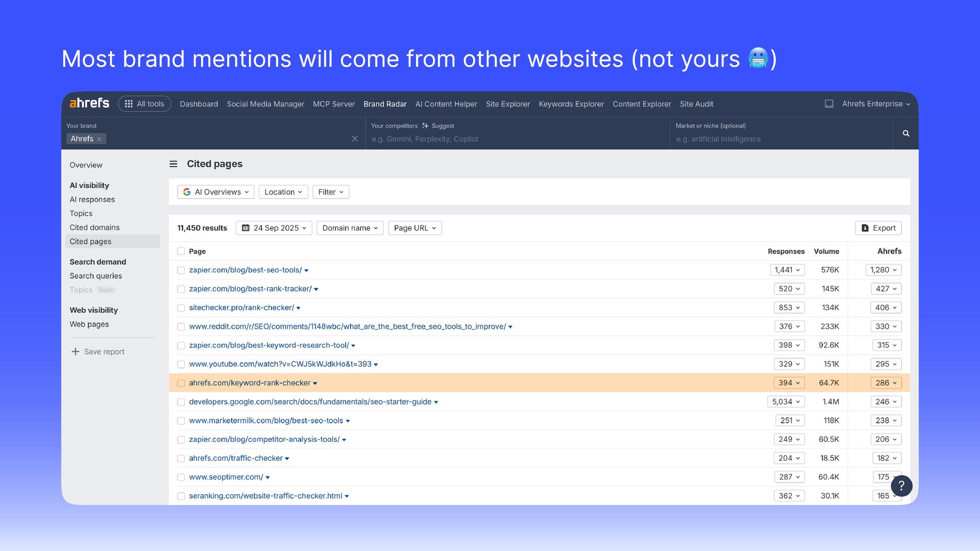Click the Suggest competitors sparkle icon
This screenshot has height=551, width=980.
pyautogui.click(x=425, y=126)
